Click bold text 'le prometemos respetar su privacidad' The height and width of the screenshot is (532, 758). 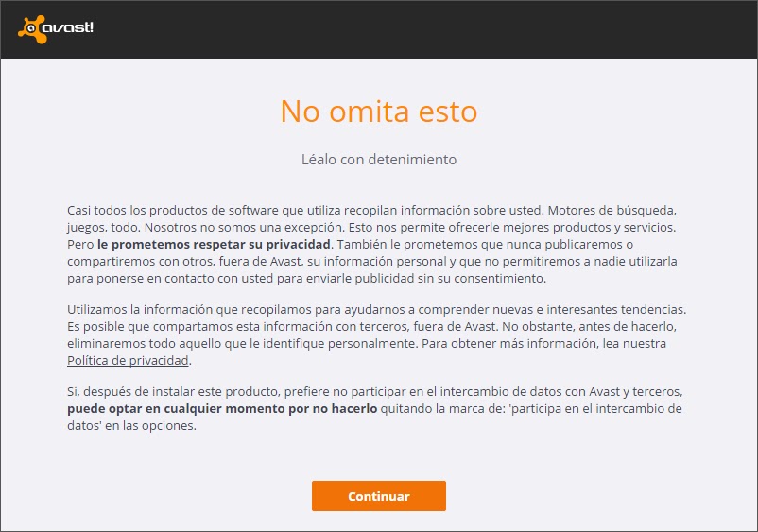[x=214, y=244]
